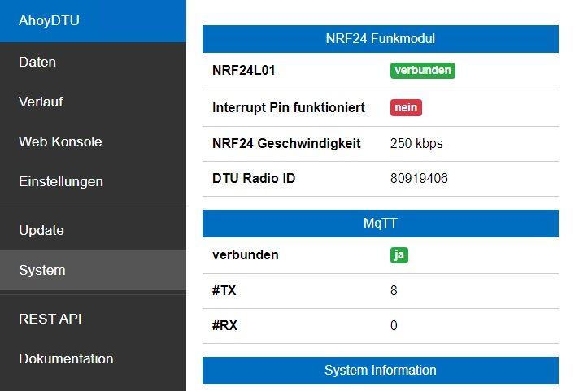Open Einstellungen settings page
Screen dimensions: 588x391
point(61,181)
